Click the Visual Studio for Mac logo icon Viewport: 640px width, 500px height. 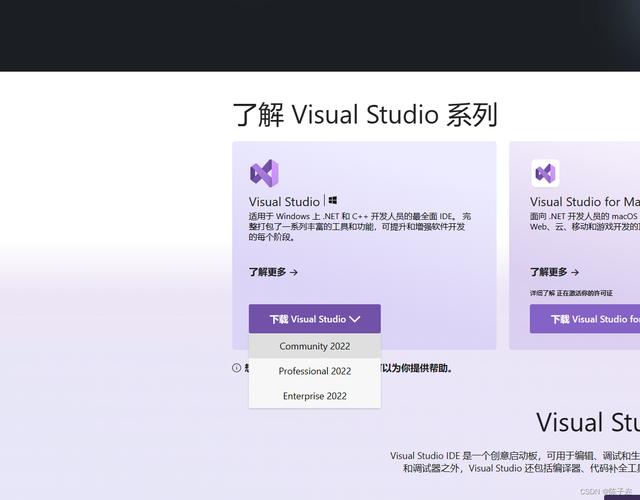pyautogui.click(x=545, y=173)
